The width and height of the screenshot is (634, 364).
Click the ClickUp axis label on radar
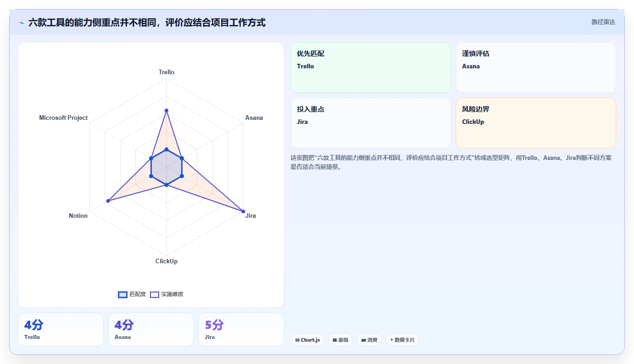[x=166, y=261]
